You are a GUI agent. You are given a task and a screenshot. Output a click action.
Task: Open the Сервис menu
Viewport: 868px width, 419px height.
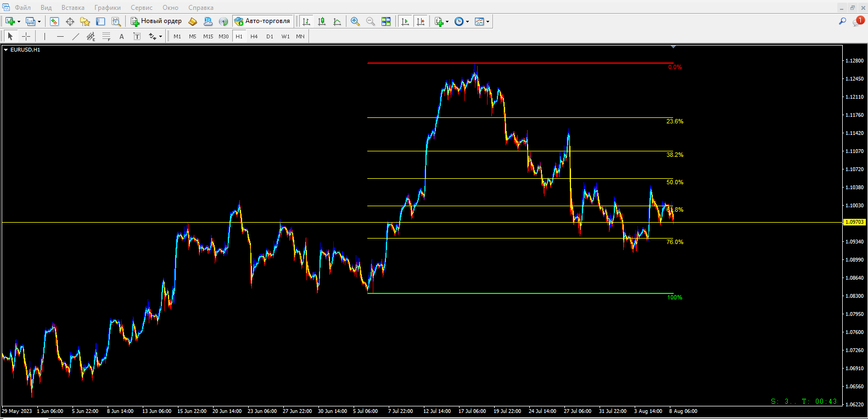[x=141, y=8]
